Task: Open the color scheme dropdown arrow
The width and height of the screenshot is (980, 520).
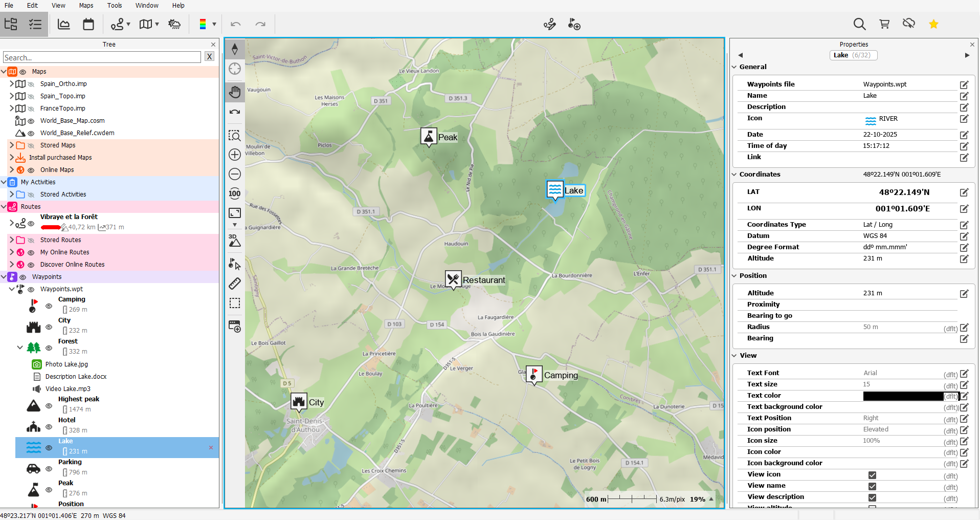Action: coord(214,24)
